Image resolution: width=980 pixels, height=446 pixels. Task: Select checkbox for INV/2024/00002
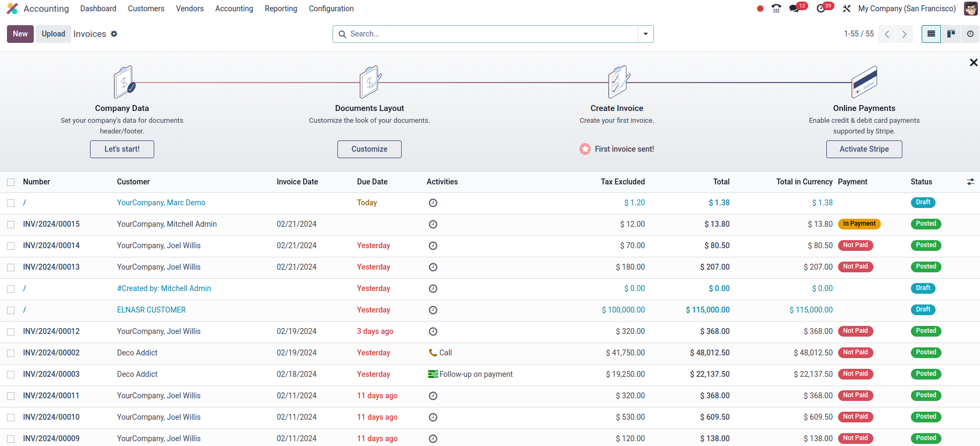click(x=11, y=353)
